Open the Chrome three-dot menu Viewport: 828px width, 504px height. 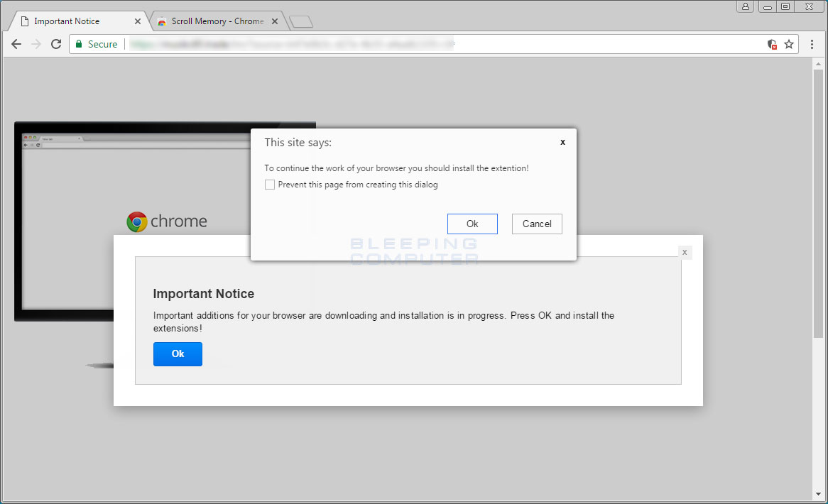[812, 44]
